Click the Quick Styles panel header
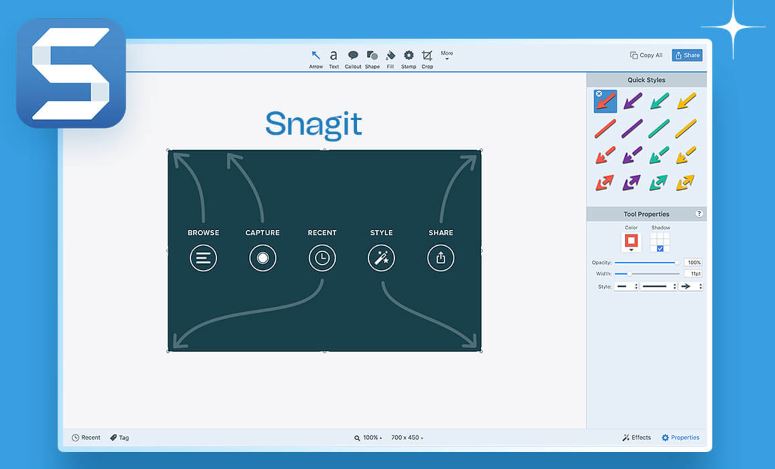The width and height of the screenshot is (775, 469). (x=646, y=80)
